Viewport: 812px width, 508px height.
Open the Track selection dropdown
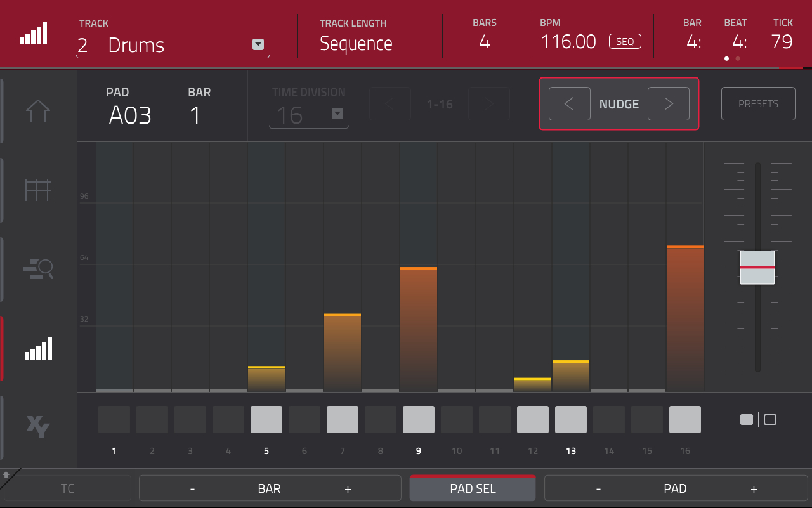258,44
